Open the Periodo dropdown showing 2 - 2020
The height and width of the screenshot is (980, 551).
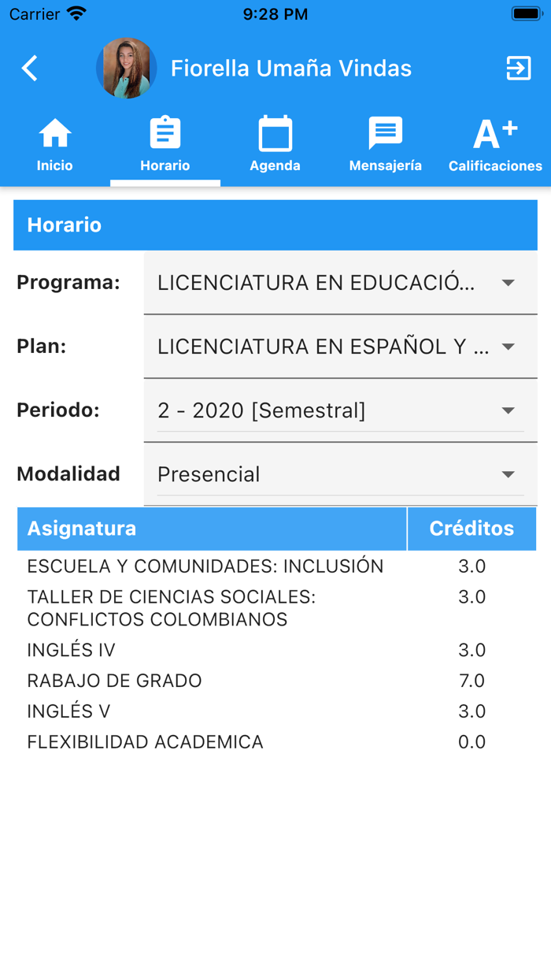click(340, 410)
